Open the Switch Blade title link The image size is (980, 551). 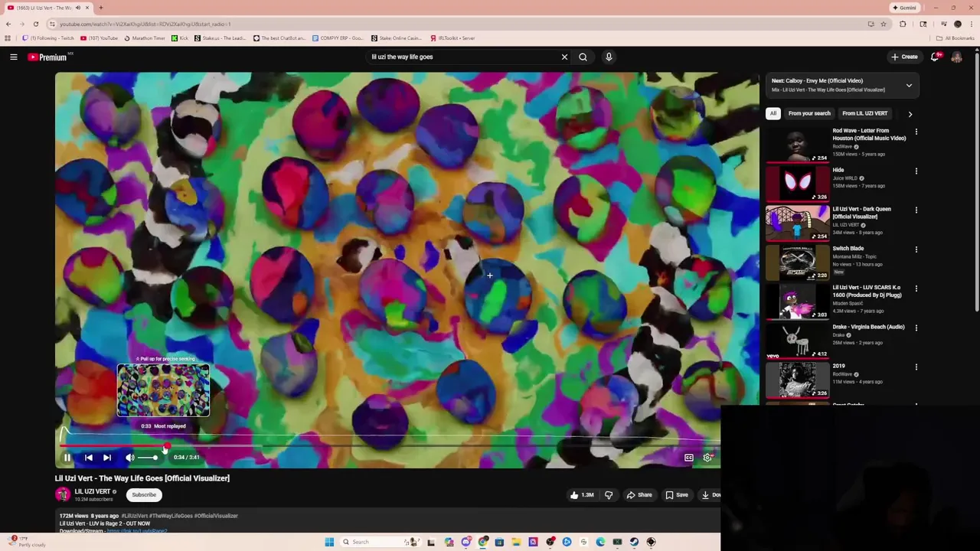pos(848,249)
